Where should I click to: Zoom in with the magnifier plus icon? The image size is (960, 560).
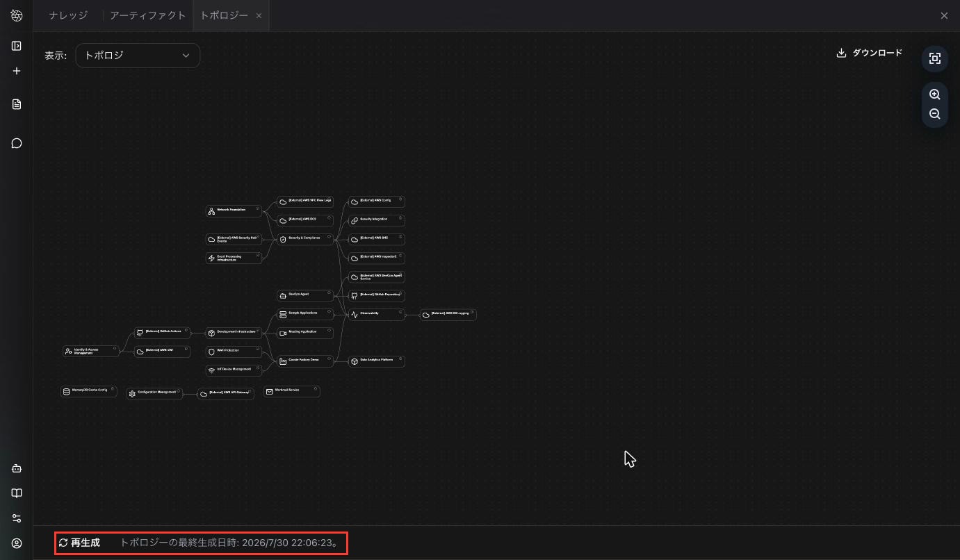click(935, 94)
